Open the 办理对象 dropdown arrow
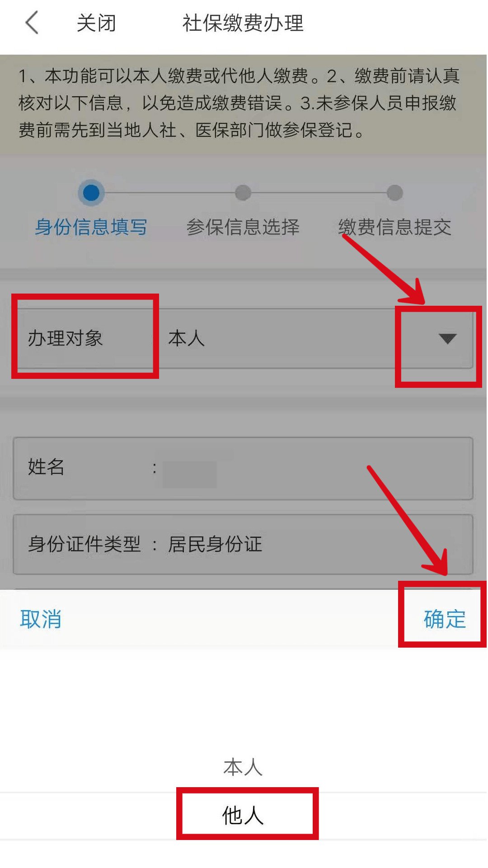The width and height of the screenshot is (488, 868). [x=447, y=338]
